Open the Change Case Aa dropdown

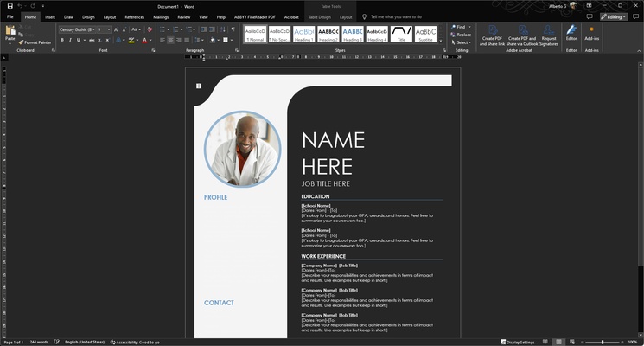(x=136, y=29)
